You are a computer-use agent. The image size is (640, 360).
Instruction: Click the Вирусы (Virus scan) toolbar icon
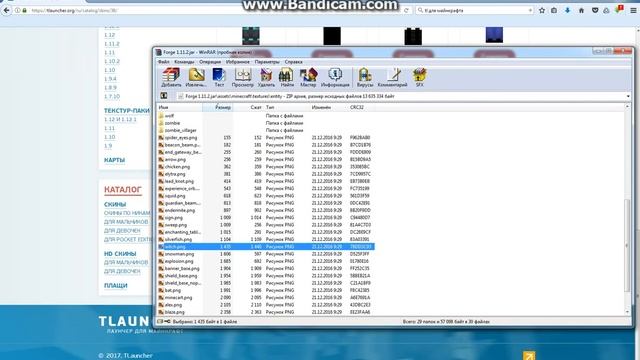tap(365, 78)
